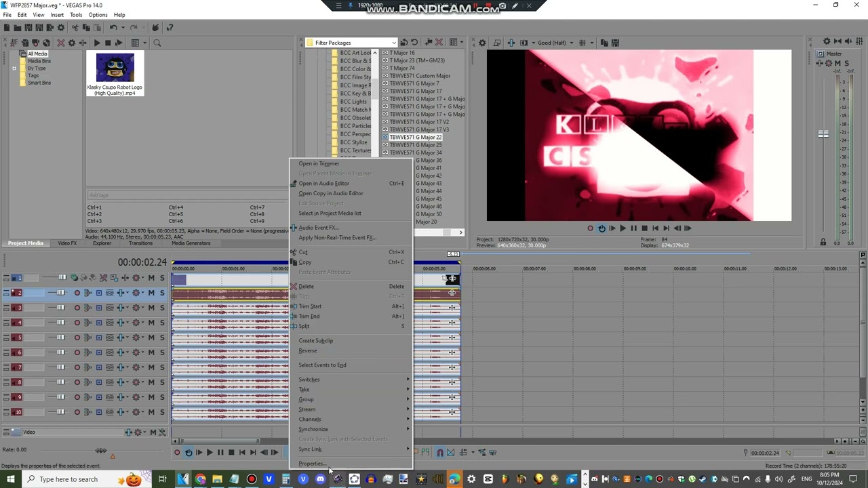Solo audio track 2
The width and height of the screenshot is (868, 488).
click(162, 293)
